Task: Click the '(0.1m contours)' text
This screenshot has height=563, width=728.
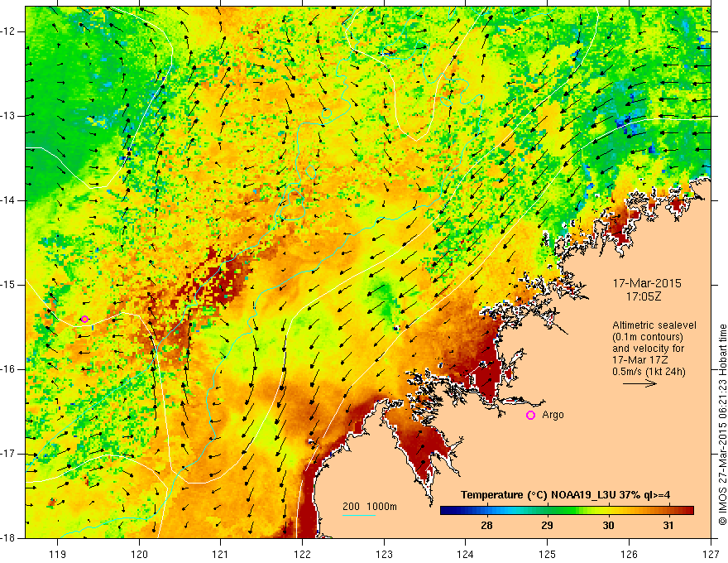Action: (648, 337)
